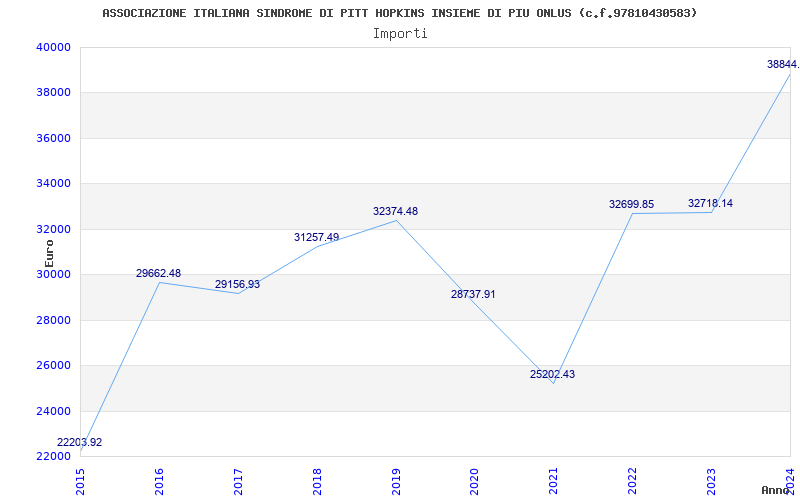Click the x-axis year 2023

point(712,482)
